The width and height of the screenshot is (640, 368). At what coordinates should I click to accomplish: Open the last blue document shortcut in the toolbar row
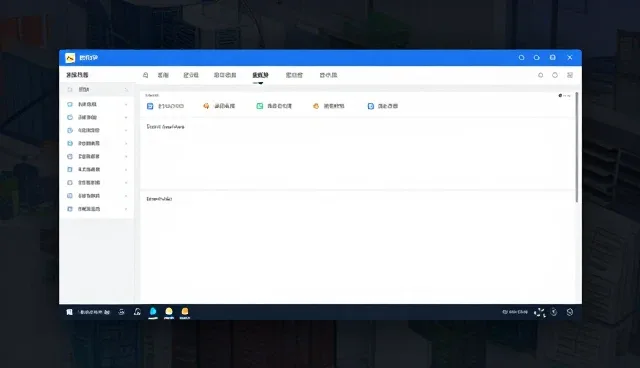(x=371, y=106)
